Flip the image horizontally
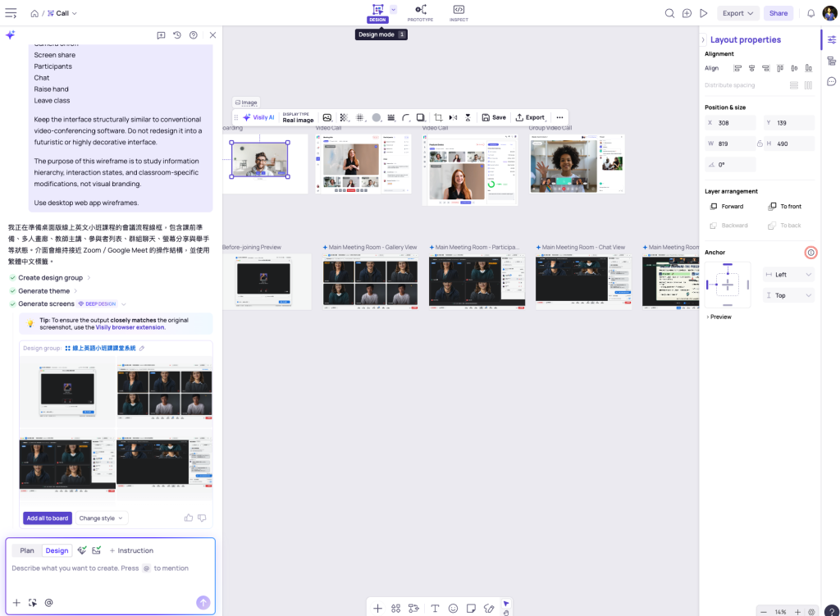Screen dimensions: 840x616 point(453,117)
